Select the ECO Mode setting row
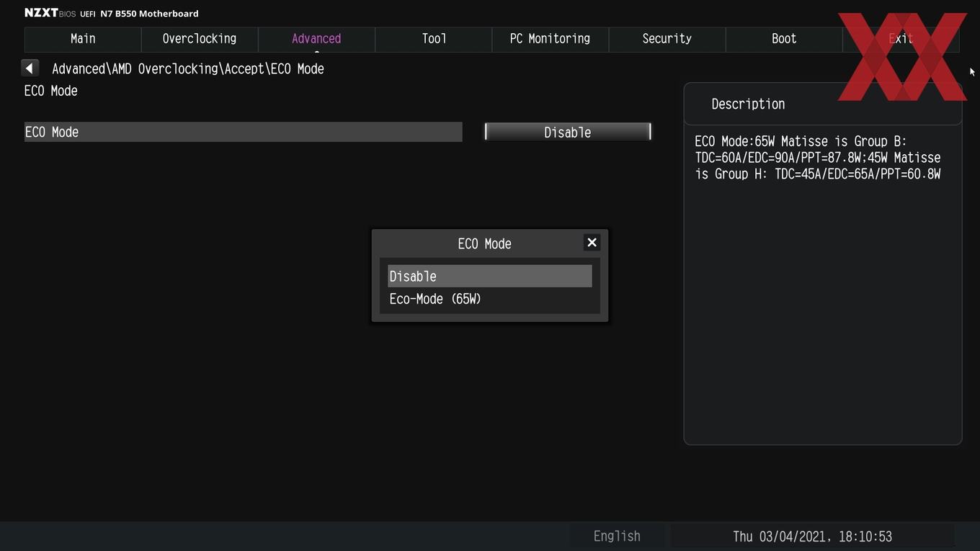The width and height of the screenshot is (980, 551). coord(244,132)
